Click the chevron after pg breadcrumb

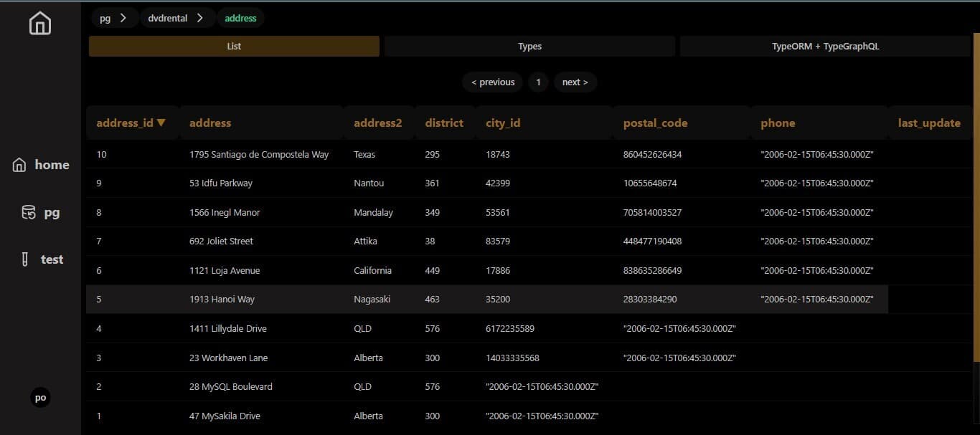coord(123,18)
